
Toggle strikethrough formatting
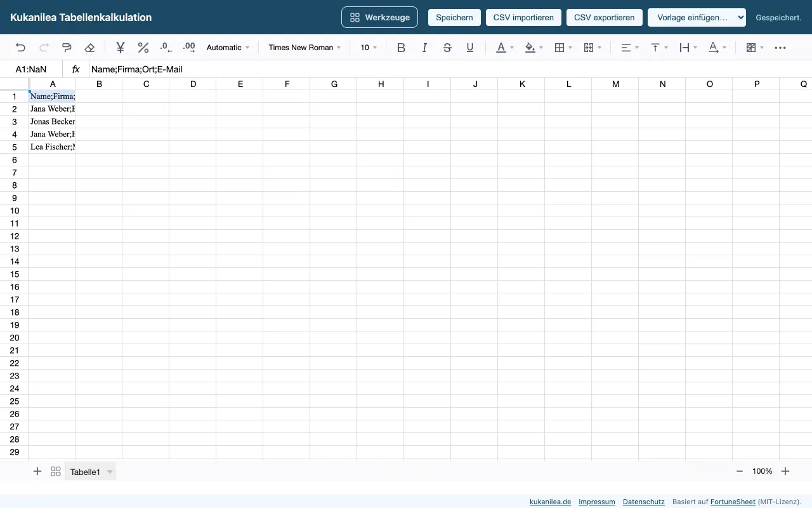(447, 48)
